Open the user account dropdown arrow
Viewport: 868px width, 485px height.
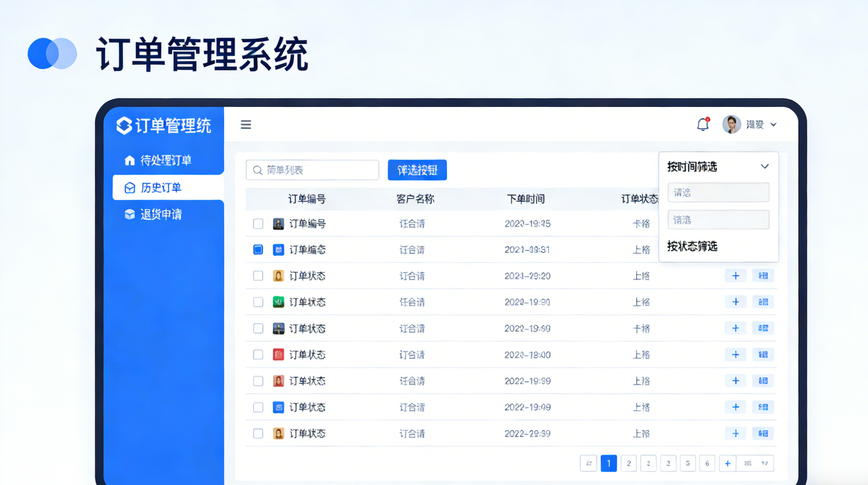pos(773,125)
